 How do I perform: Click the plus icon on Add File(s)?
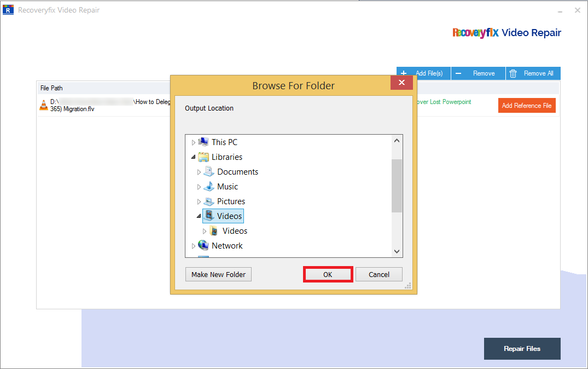coord(404,73)
